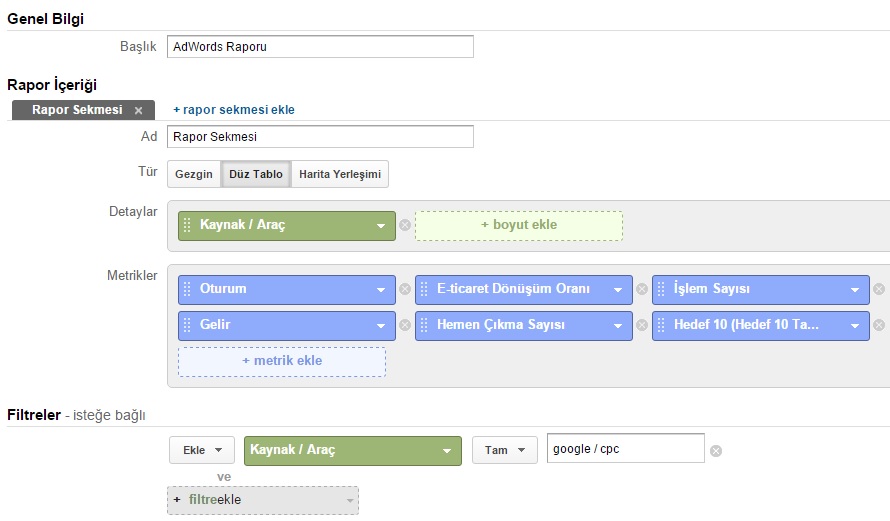Image resolution: width=890 pixels, height=521 pixels.
Task: Remove the E-ticaret Dönüşüm Oranı metric via x icon
Action: click(642, 290)
